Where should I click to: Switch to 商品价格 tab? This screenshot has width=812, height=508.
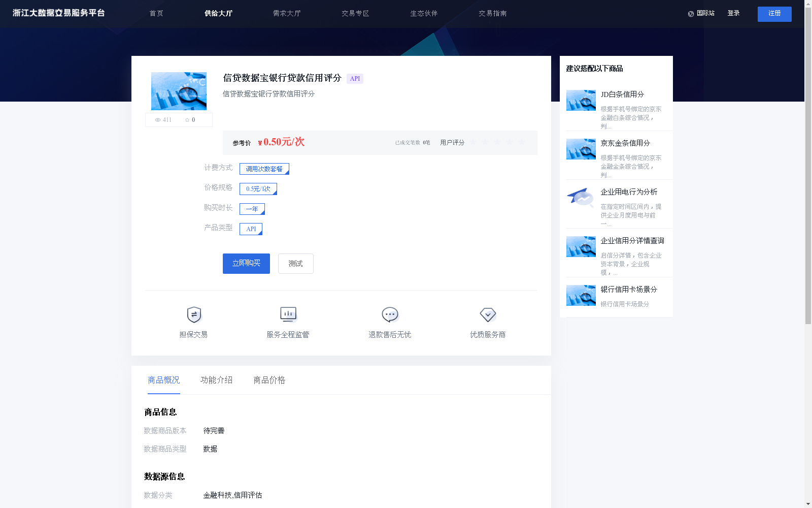click(269, 380)
